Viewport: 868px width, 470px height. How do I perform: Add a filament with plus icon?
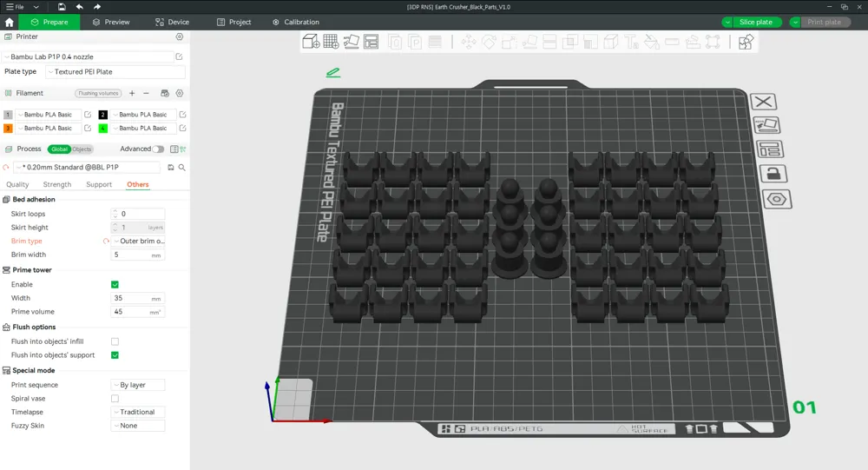[x=132, y=93]
